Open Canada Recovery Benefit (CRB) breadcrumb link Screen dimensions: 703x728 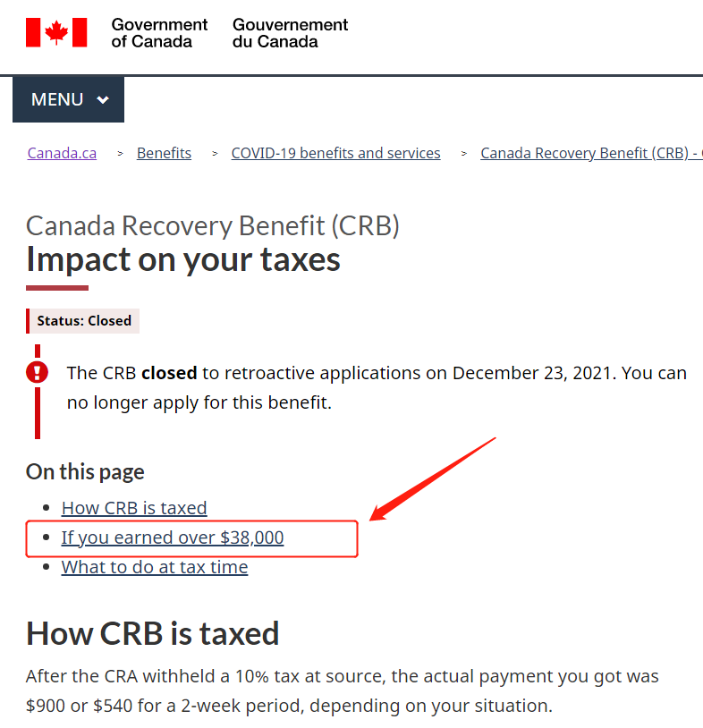click(x=591, y=153)
